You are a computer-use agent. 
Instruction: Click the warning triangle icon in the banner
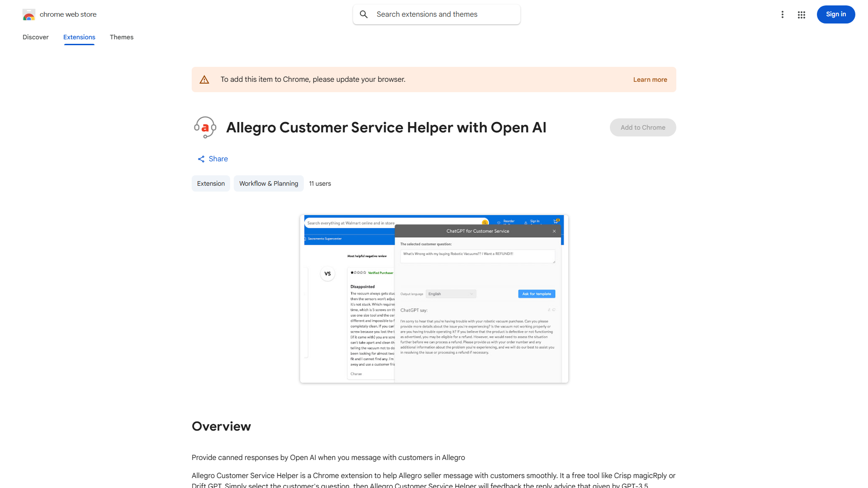(204, 79)
